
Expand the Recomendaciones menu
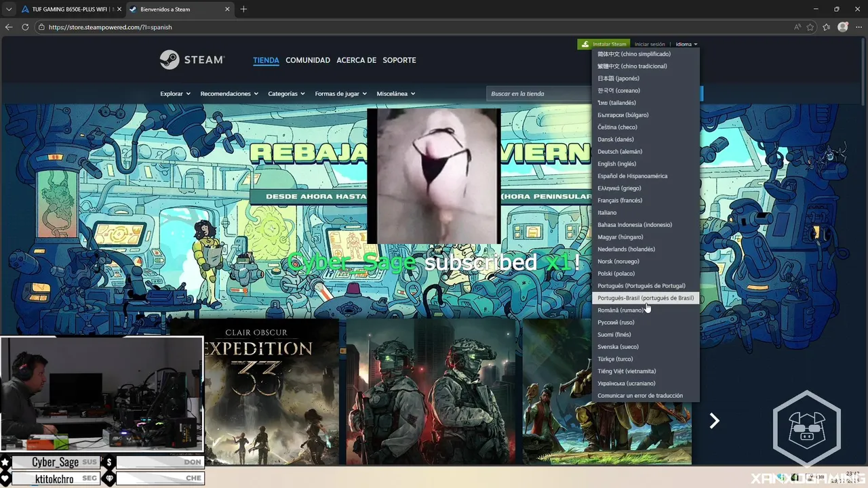[x=229, y=94]
